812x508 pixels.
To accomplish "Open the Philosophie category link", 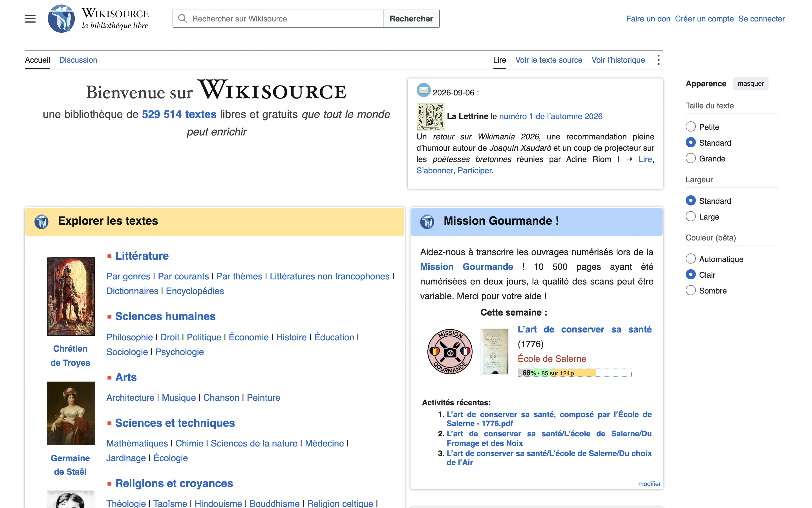I will click(x=129, y=337).
